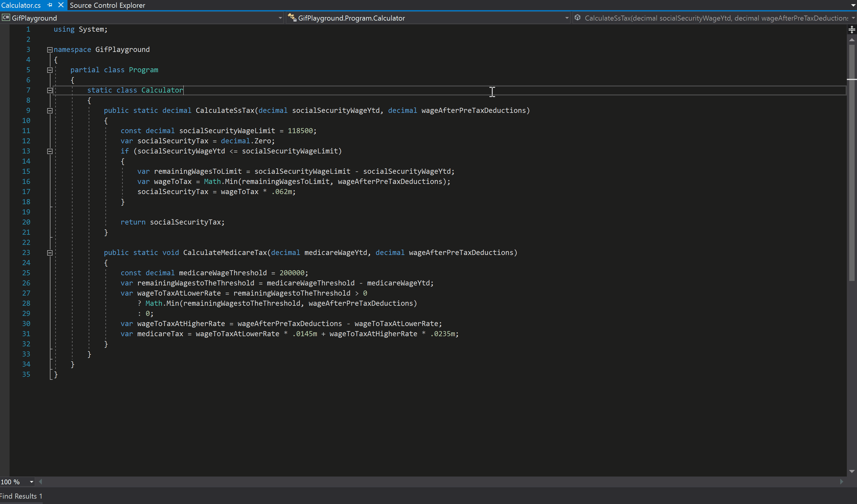Open the 100 % zoom level dropdown
The height and width of the screenshot is (504, 857).
click(31, 482)
